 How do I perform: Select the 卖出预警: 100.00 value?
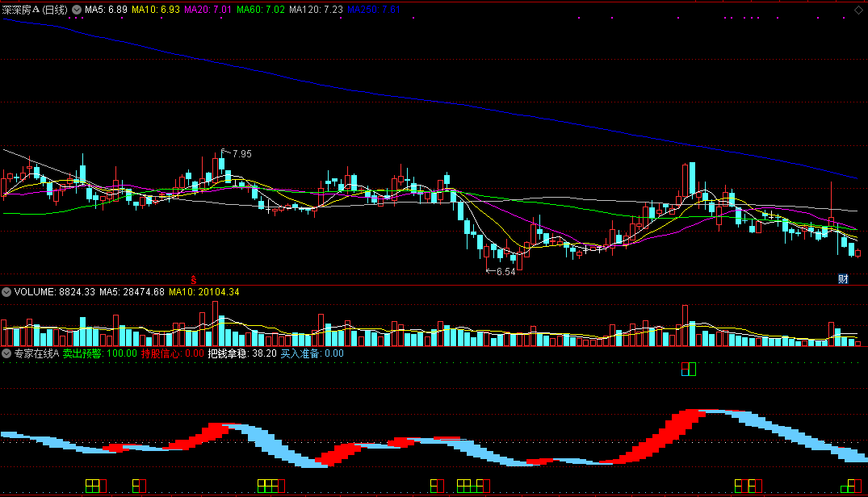[99, 353]
